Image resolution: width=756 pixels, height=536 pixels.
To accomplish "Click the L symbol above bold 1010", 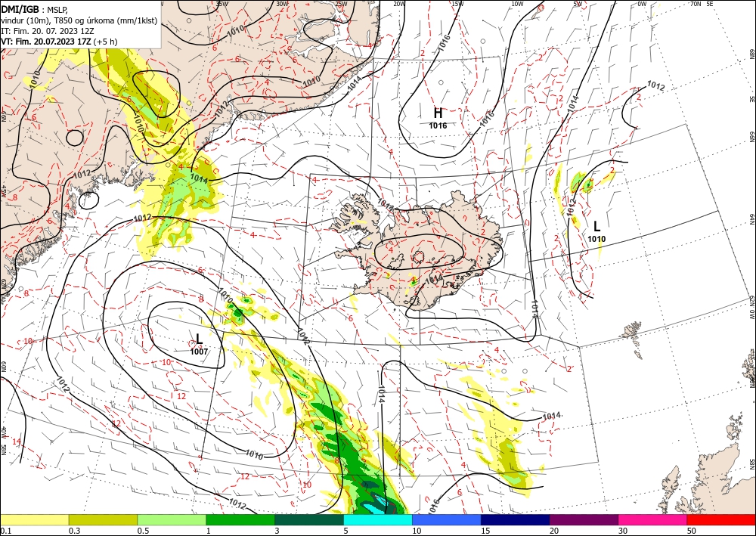I will click(596, 226).
